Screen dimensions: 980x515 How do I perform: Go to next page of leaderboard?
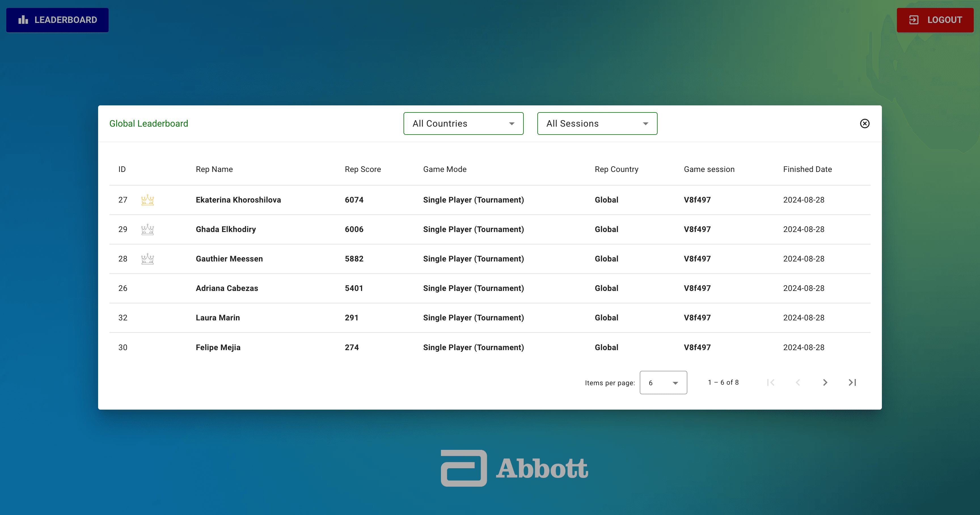[825, 382]
